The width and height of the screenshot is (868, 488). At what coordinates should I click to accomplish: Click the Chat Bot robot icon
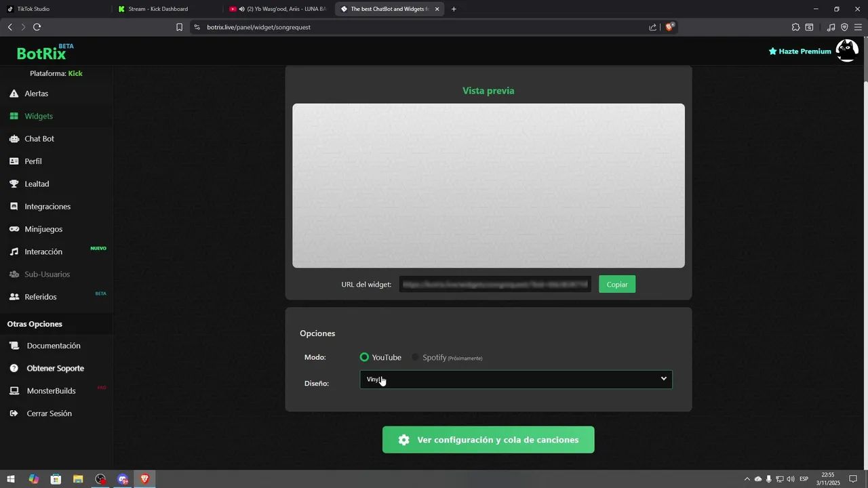tap(14, 138)
